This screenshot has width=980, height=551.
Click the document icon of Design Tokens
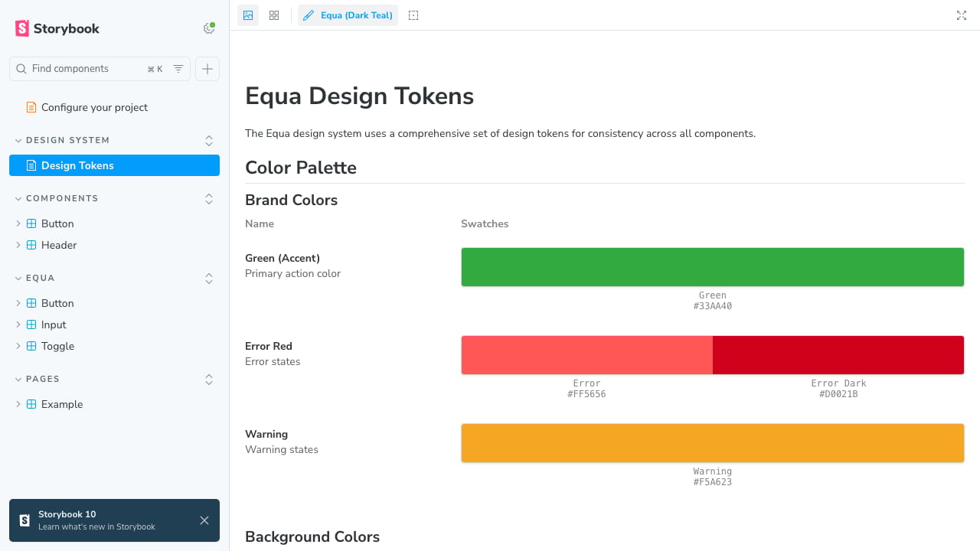click(31, 165)
